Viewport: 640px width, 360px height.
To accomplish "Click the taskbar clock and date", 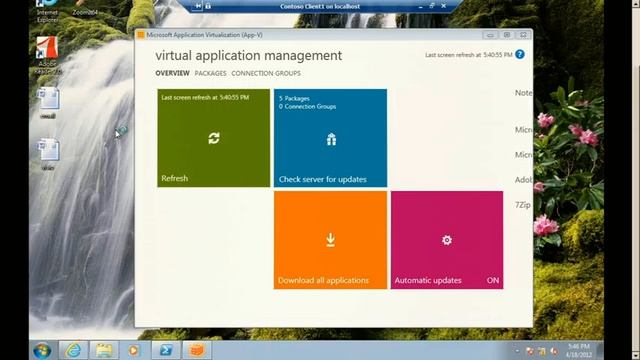I will 578,351.
